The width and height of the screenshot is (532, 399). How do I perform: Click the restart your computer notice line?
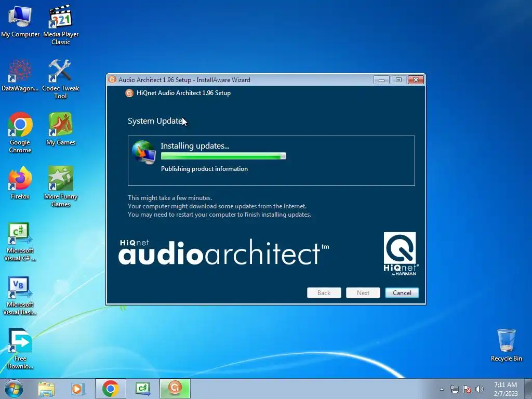click(x=219, y=215)
